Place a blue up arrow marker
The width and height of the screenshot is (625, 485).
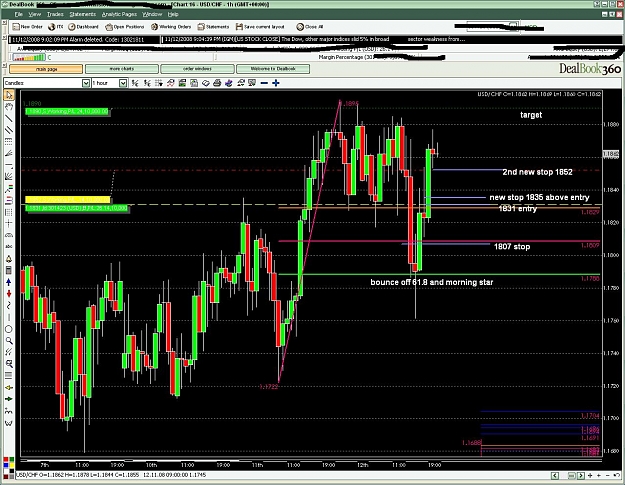pyautogui.click(x=9, y=282)
